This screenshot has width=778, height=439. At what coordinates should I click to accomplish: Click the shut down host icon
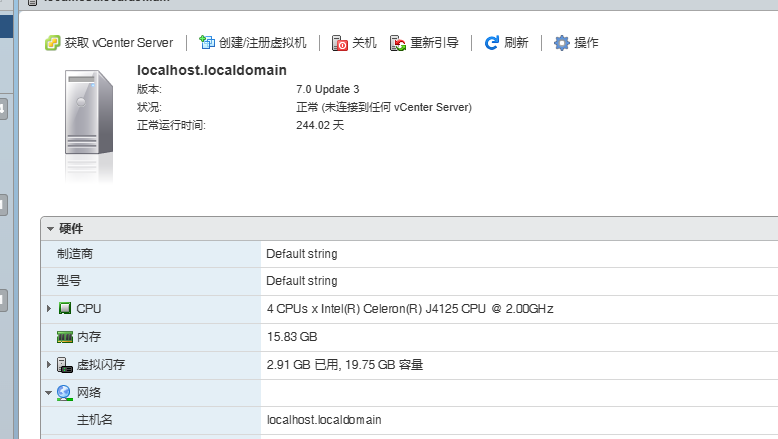point(339,43)
